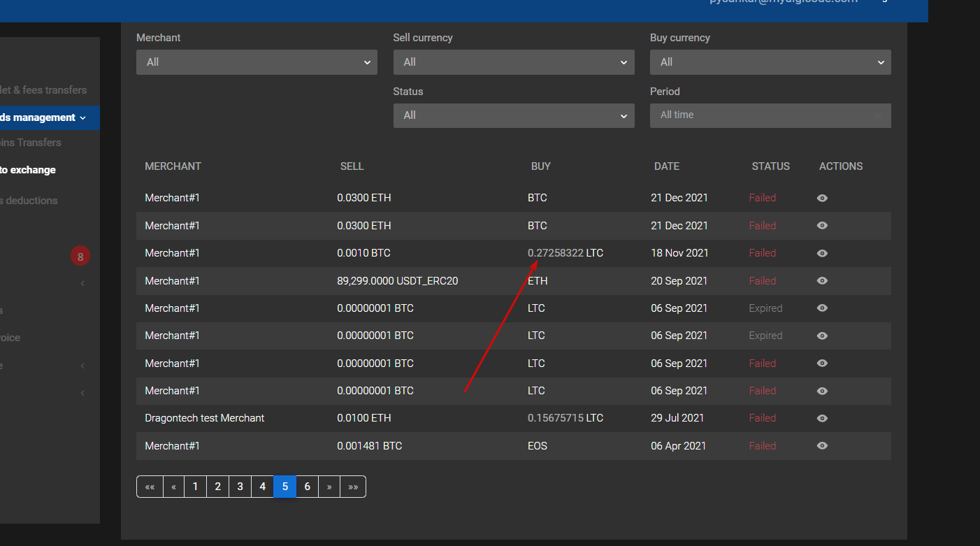Go to page 2
980x546 pixels.
pyautogui.click(x=217, y=487)
